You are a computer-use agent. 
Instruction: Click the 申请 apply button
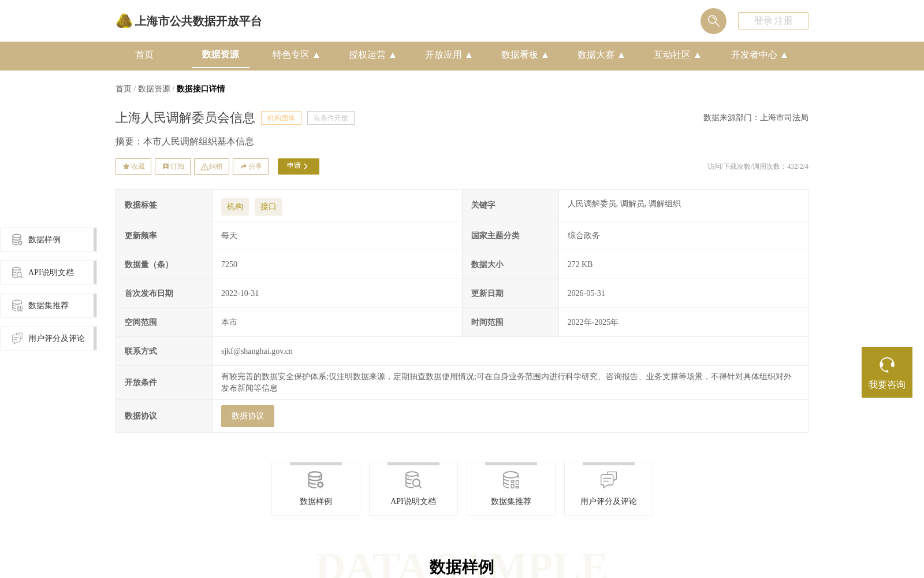299,166
